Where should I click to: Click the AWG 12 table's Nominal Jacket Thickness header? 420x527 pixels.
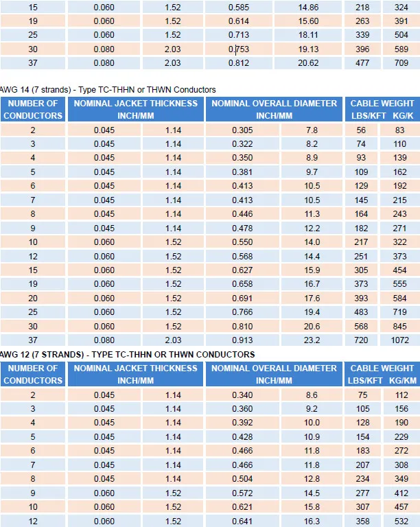[x=135, y=374]
